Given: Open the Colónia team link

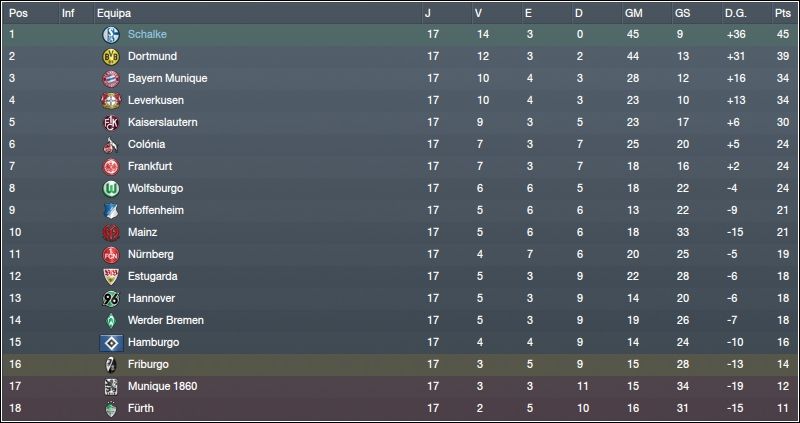Looking at the screenshot, I should 146,144.
